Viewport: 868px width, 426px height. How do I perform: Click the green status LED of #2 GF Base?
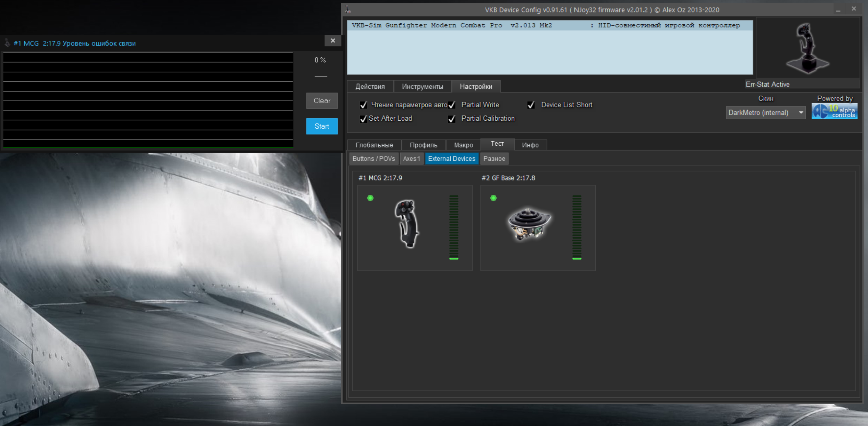(x=493, y=198)
